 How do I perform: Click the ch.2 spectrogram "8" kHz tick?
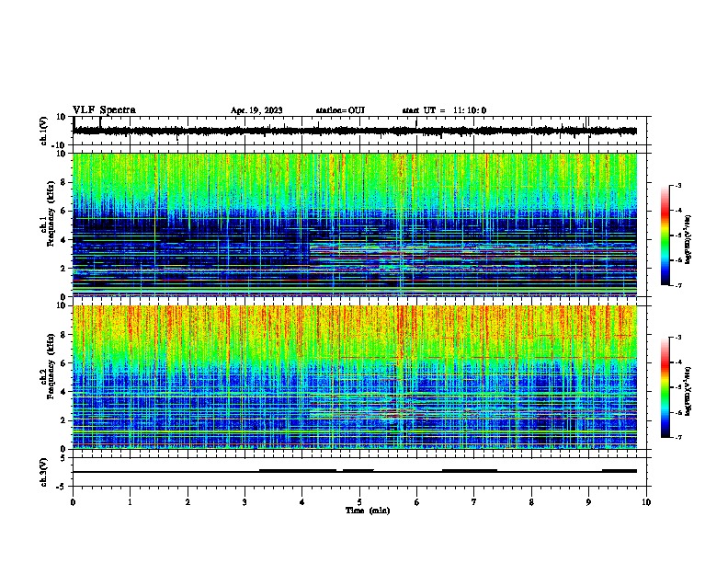(x=63, y=335)
